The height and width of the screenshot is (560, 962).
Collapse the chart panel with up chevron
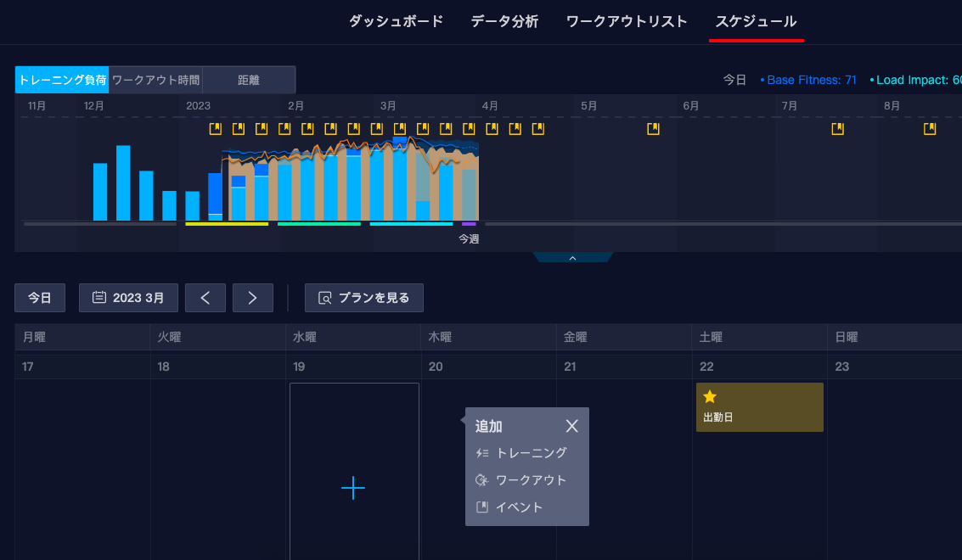[572, 258]
